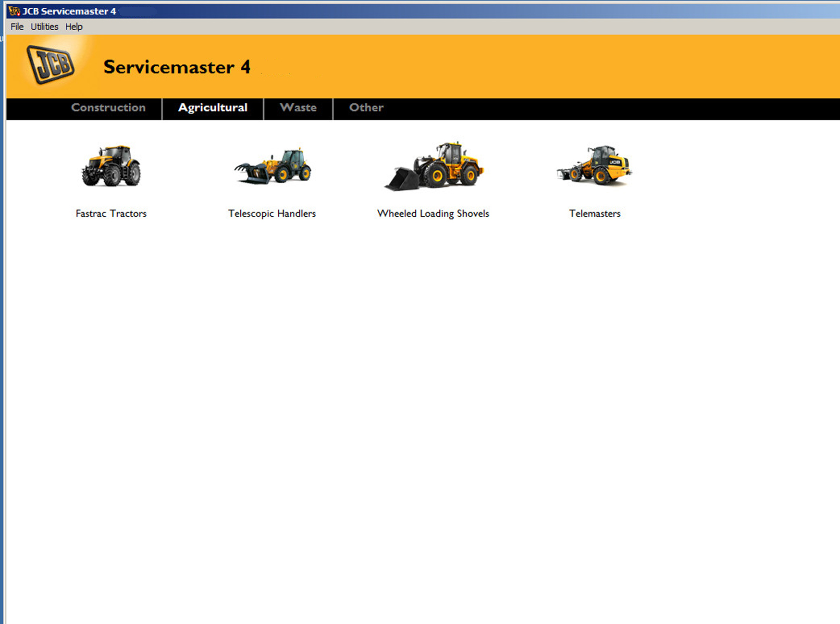Click the Fastrac Tractors text label

[111, 213]
